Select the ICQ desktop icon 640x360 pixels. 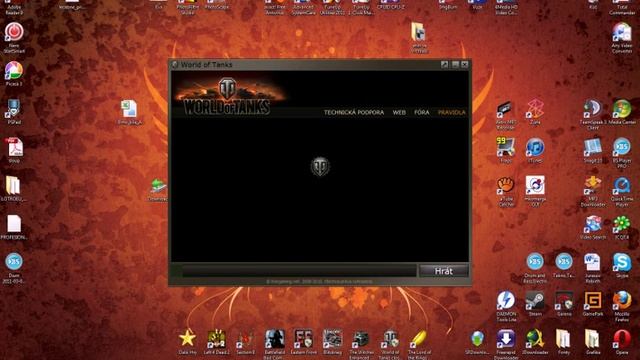coord(622,224)
